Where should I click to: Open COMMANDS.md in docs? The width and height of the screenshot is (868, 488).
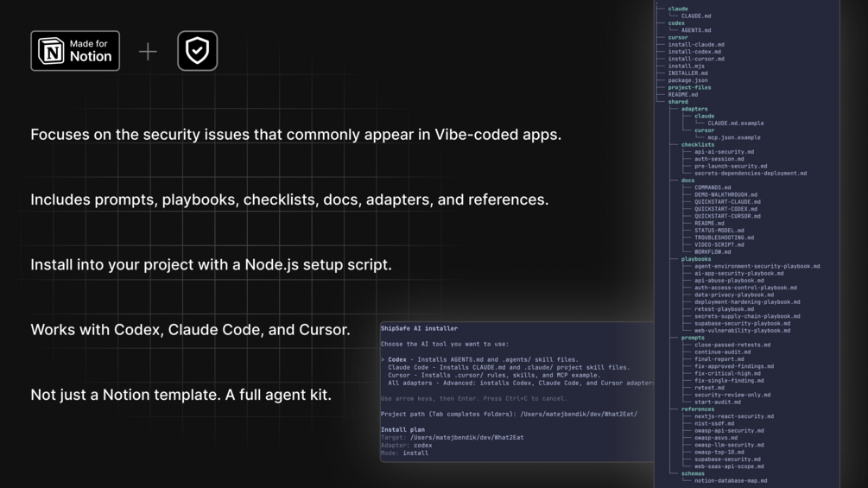713,188
